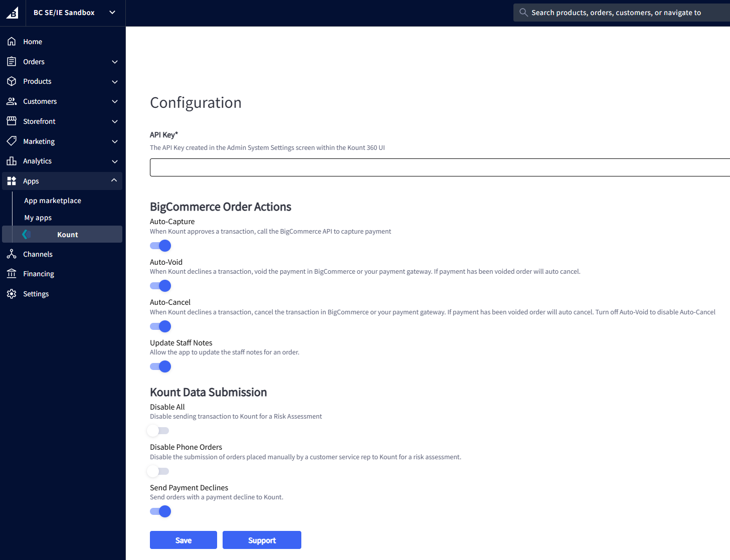Expand the Products menu chevron

pyautogui.click(x=115, y=82)
